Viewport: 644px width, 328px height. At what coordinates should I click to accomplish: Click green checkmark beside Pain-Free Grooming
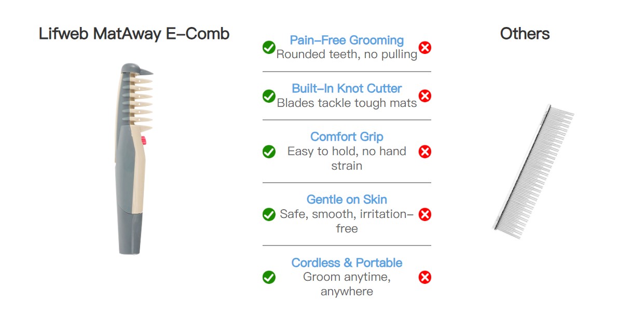(269, 48)
